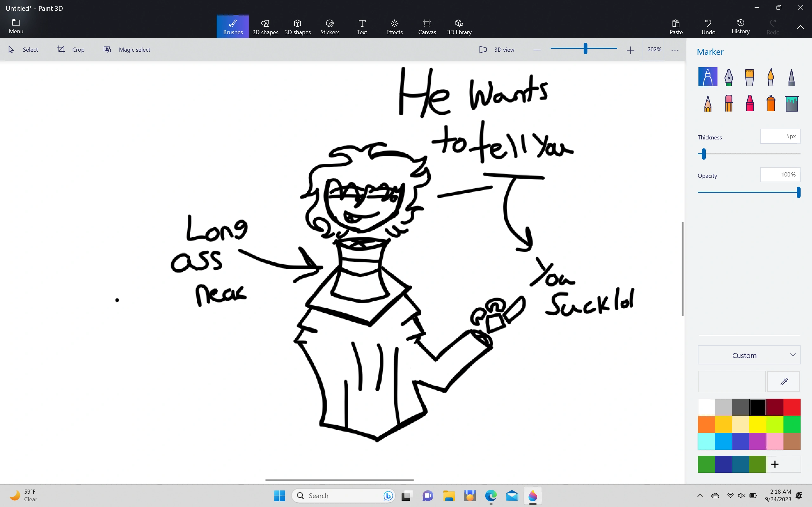
Task: Select the Crayon tool
Action: (749, 103)
